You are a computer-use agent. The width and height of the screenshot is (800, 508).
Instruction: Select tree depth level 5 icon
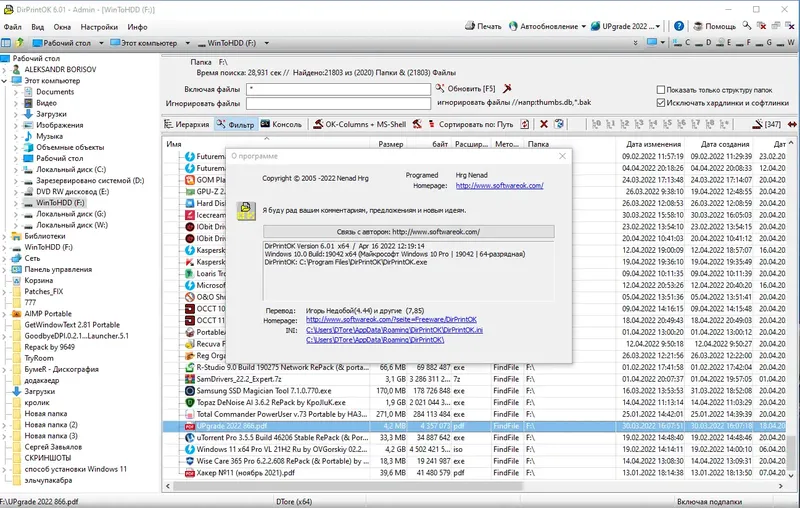pyautogui.click(x=667, y=124)
